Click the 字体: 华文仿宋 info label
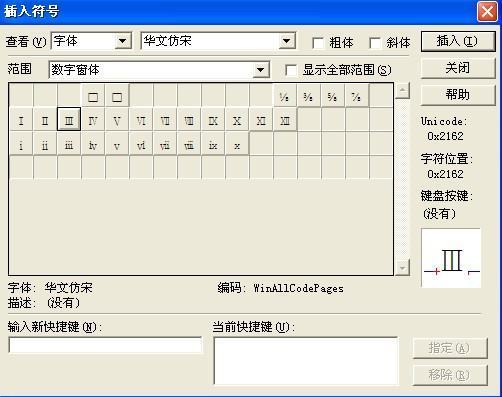Screen dimensions: 502x397 (x=50, y=287)
